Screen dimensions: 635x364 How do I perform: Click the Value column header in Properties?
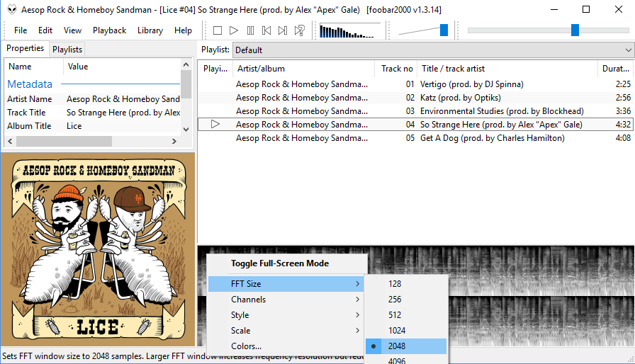[x=122, y=67]
